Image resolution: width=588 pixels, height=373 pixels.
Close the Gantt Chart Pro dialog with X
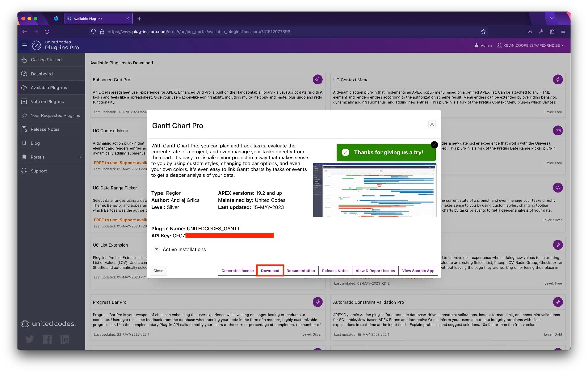click(432, 124)
